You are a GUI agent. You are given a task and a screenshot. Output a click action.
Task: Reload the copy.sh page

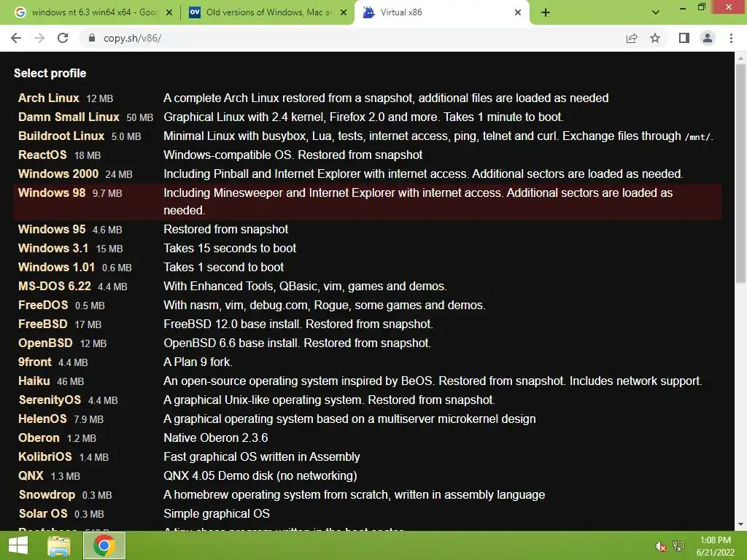coord(63,38)
